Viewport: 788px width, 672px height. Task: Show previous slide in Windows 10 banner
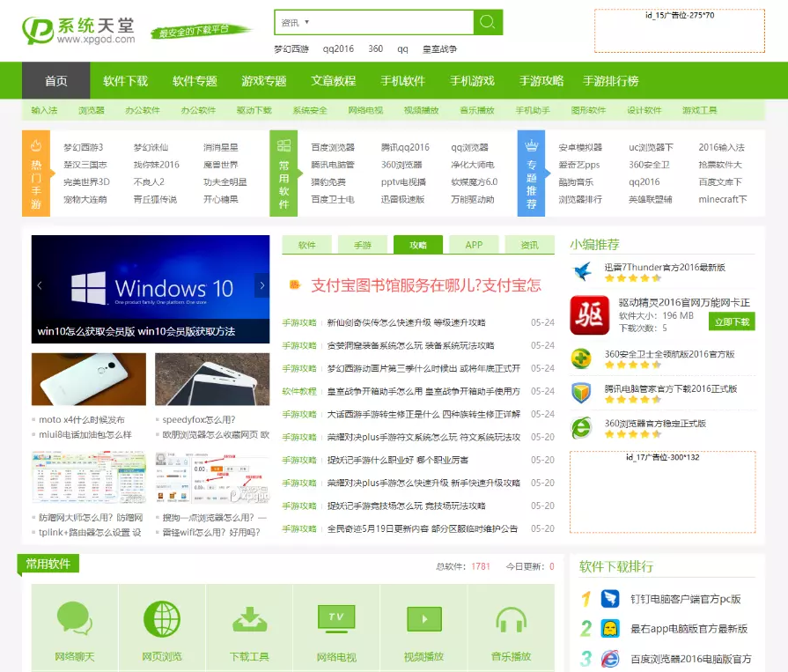pos(40,285)
